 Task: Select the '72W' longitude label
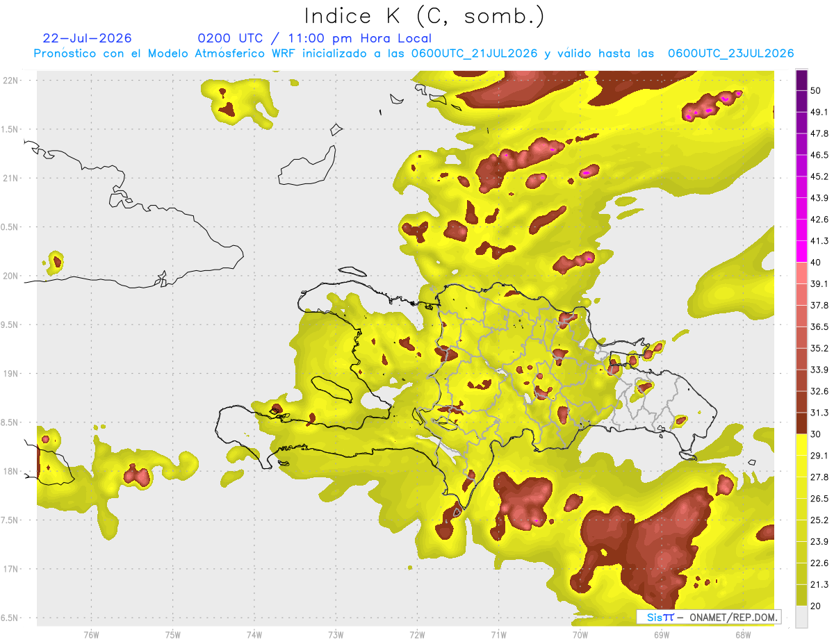[x=417, y=635]
